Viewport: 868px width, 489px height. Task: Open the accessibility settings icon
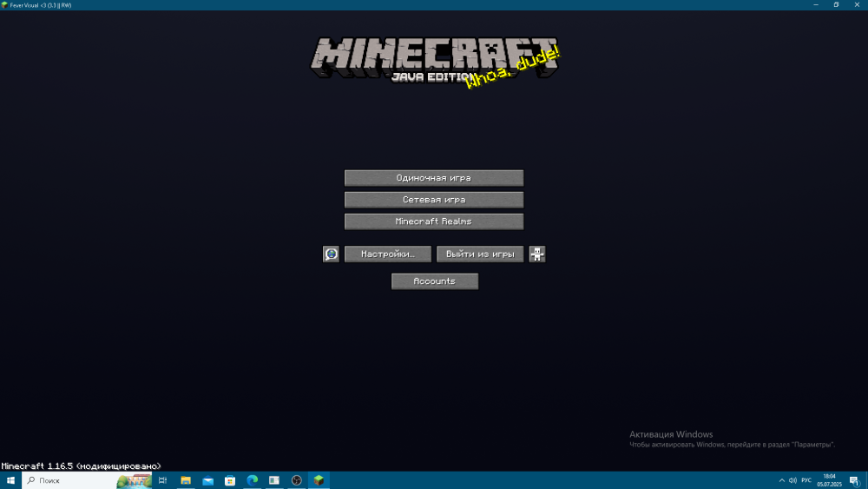537,254
